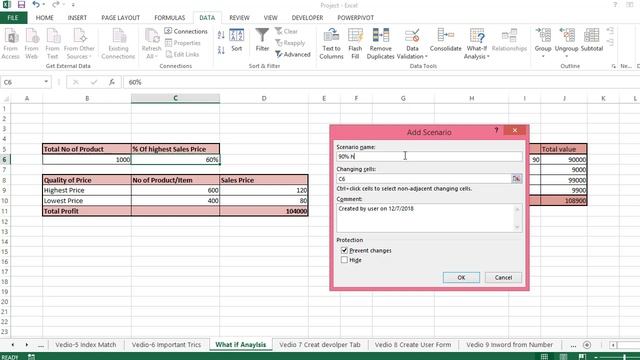The width and height of the screenshot is (640, 360).
Task: Click the Data Validation icon
Action: [x=412, y=37]
